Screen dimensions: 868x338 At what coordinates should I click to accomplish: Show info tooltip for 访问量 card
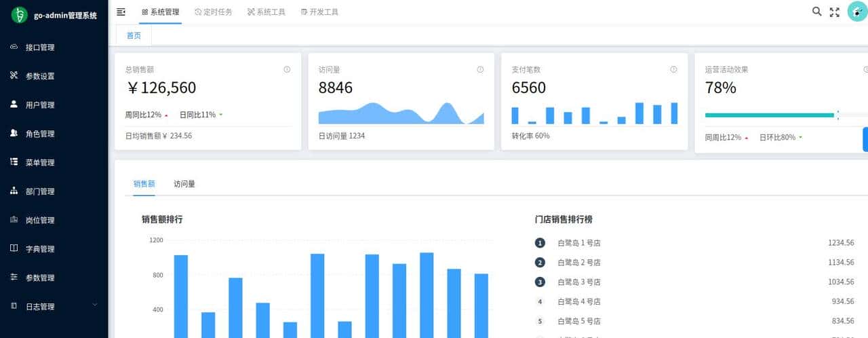pyautogui.click(x=480, y=69)
